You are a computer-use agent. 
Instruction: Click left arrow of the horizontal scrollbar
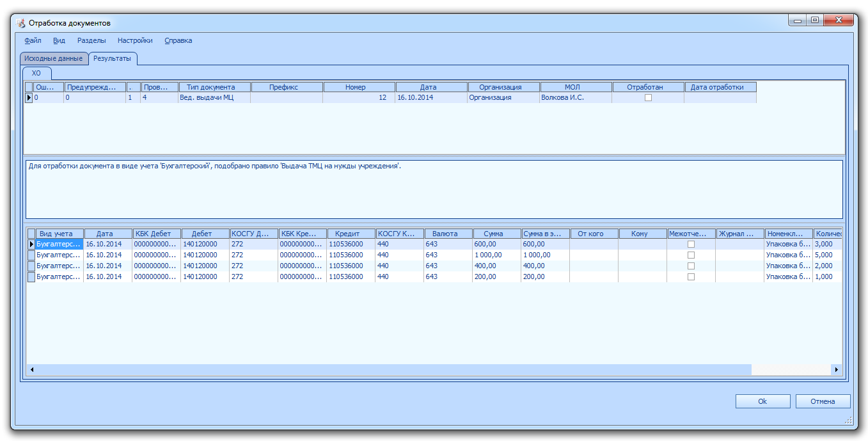[31, 369]
